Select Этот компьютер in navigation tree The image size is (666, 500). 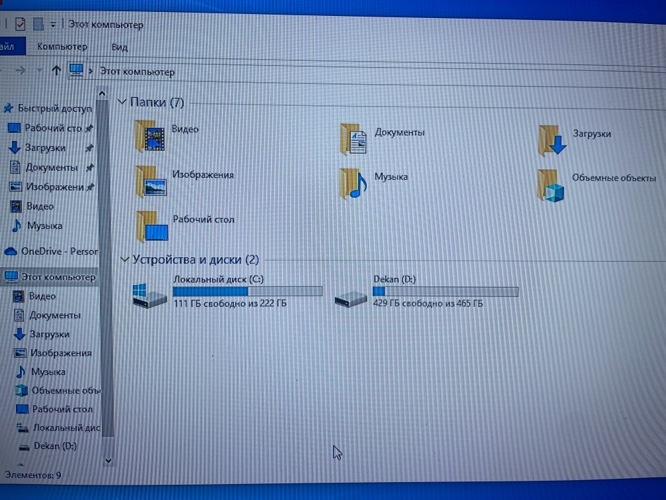50,277
